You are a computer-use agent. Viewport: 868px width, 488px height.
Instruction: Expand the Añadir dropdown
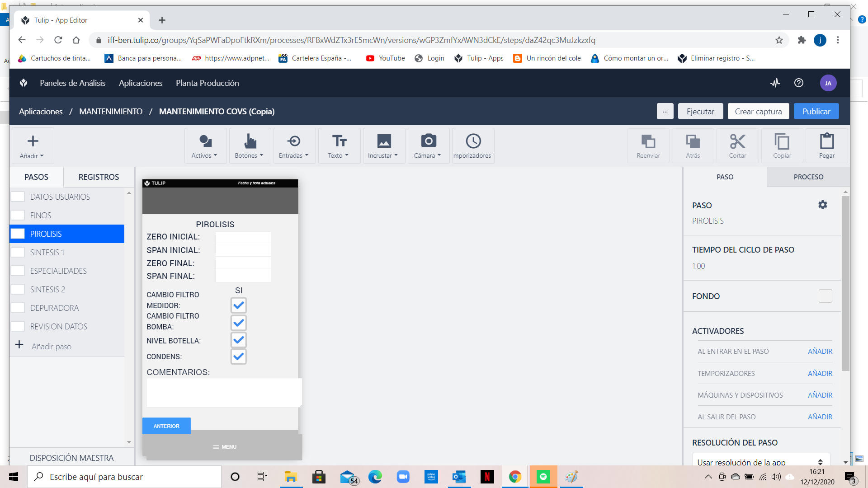(32, 145)
